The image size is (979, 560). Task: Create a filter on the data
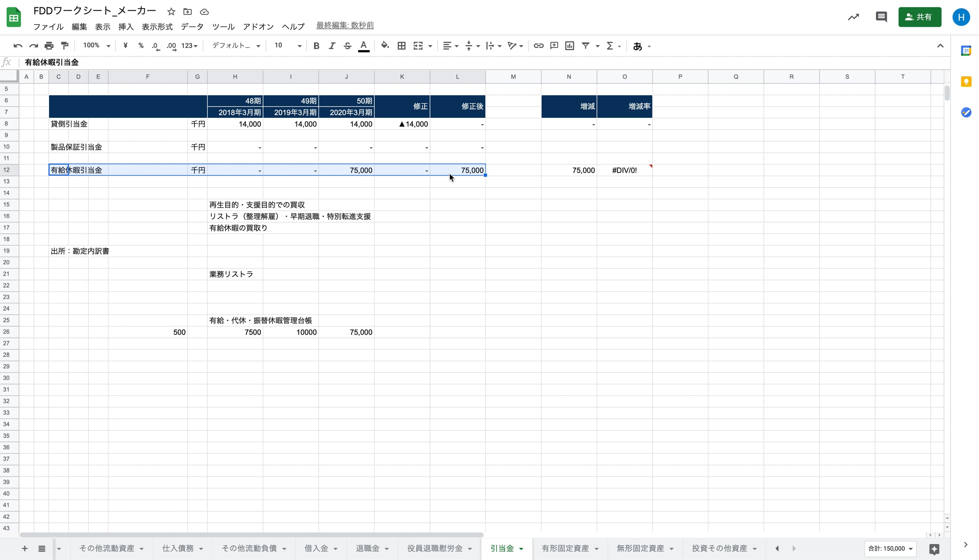(x=586, y=45)
